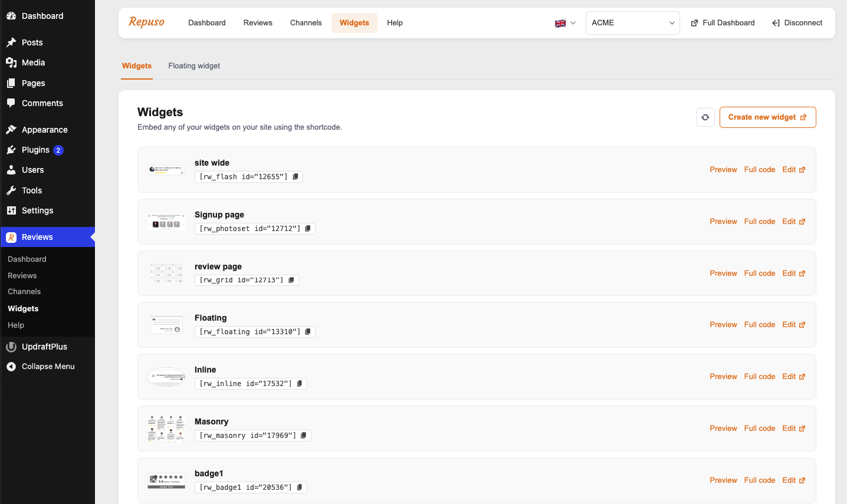
Task: Click the refresh widgets icon button
Action: 705,117
